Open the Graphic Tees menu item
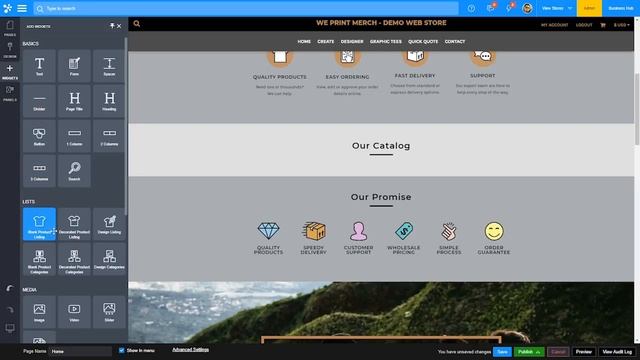 click(386, 41)
